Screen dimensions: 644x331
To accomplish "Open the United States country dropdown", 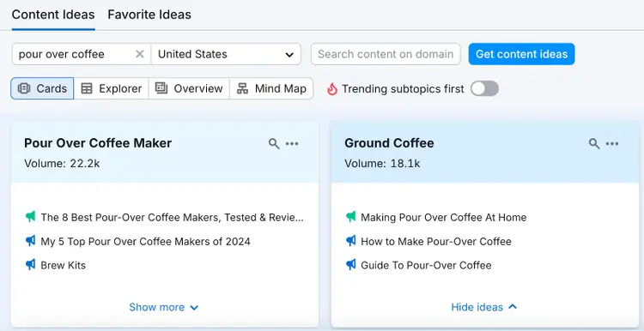I will (226, 54).
